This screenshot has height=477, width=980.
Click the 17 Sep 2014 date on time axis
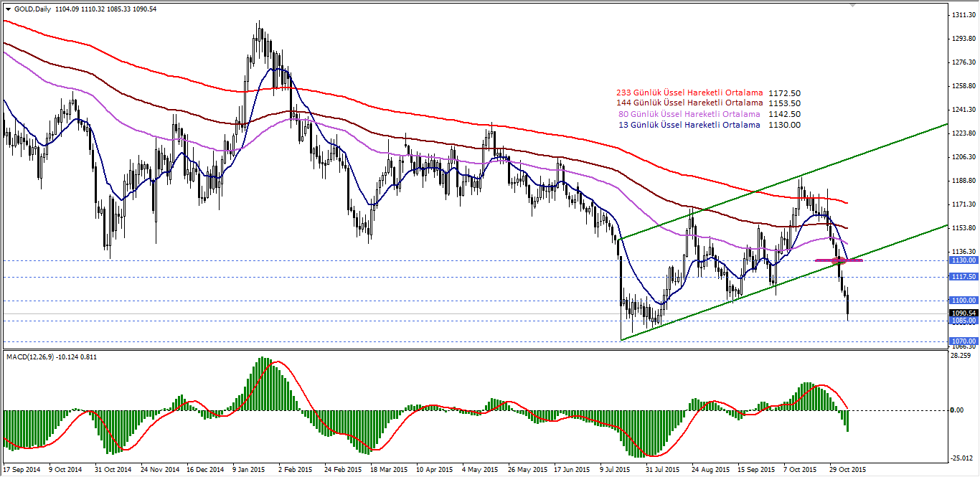(22, 470)
